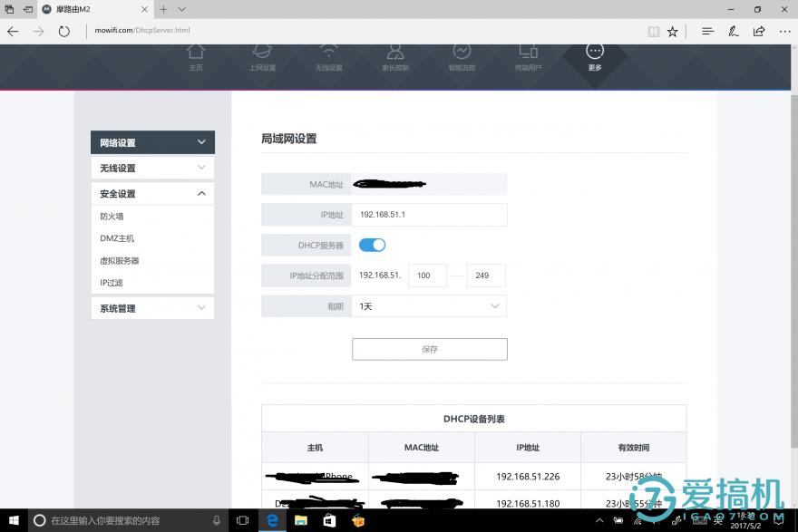Expand the 系统管理 section

(x=151, y=307)
